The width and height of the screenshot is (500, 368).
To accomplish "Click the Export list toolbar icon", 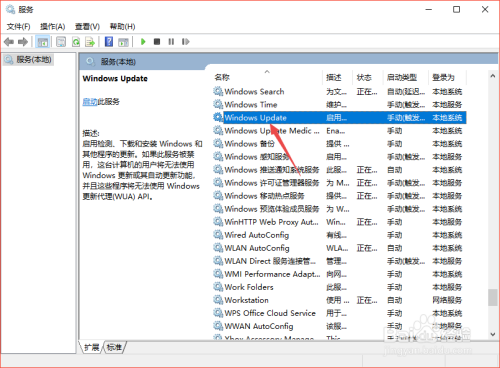I will (x=90, y=42).
